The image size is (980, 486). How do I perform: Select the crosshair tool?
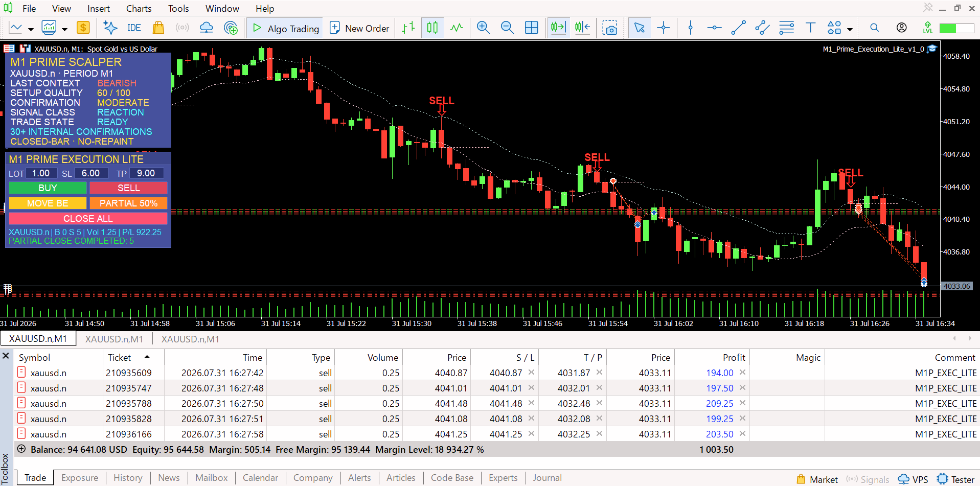click(x=664, y=28)
